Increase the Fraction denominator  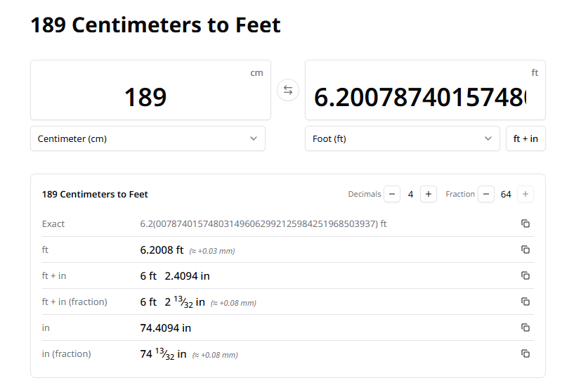(x=525, y=194)
